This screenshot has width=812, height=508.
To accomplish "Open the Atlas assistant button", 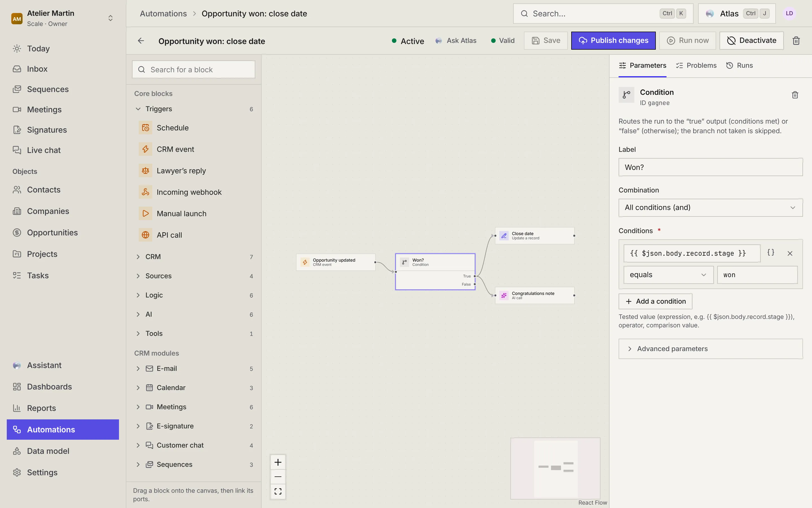I will [736, 14].
